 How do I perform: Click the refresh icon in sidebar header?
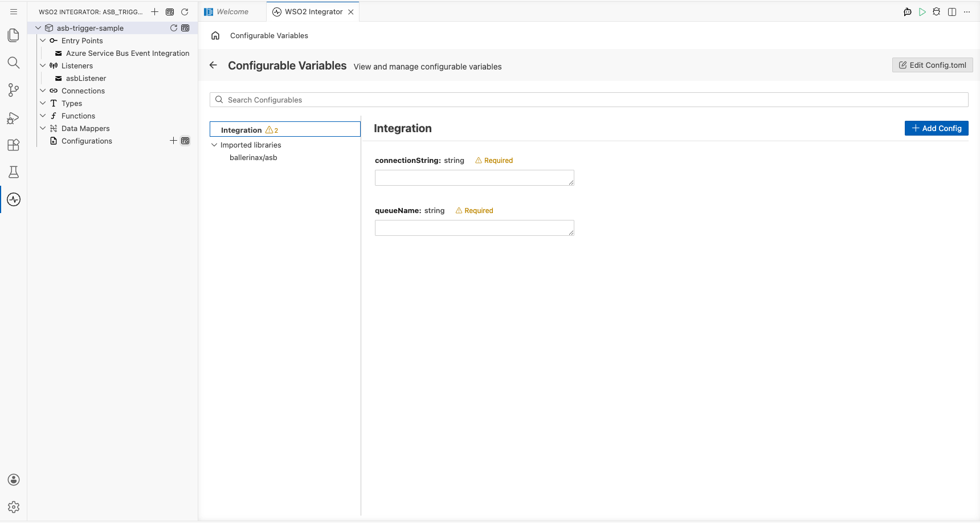(185, 11)
